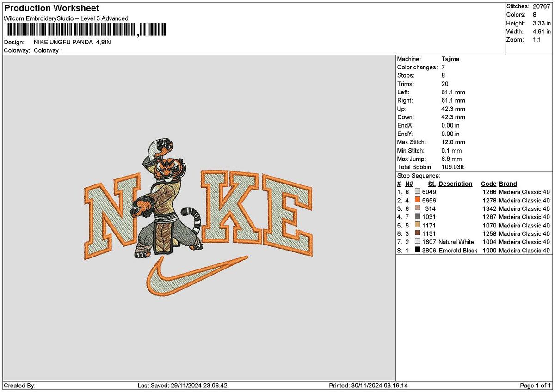Click code '1258' in stop row 6

click(489, 234)
